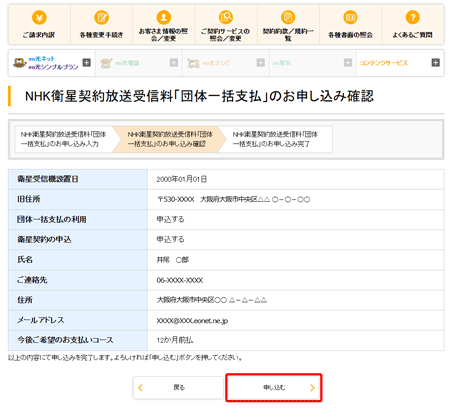Viewport: 450px width, 418px height.
Task: Select the eo光電話 service tab label
Action: tap(127, 63)
